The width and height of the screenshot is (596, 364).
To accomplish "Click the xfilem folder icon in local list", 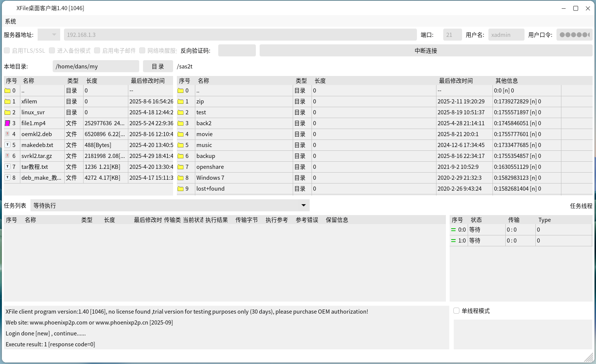I will click(x=8, y=101).
